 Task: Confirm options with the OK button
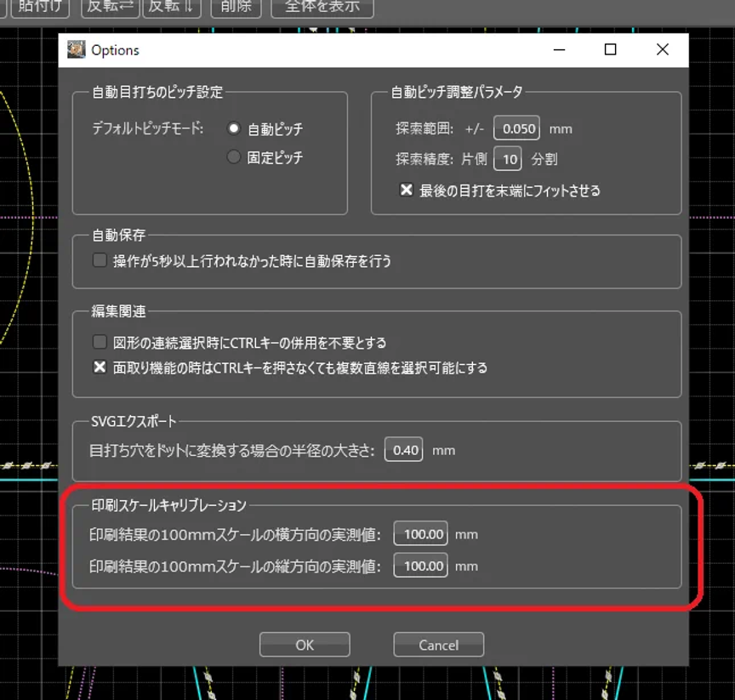[x=305, y=645]
